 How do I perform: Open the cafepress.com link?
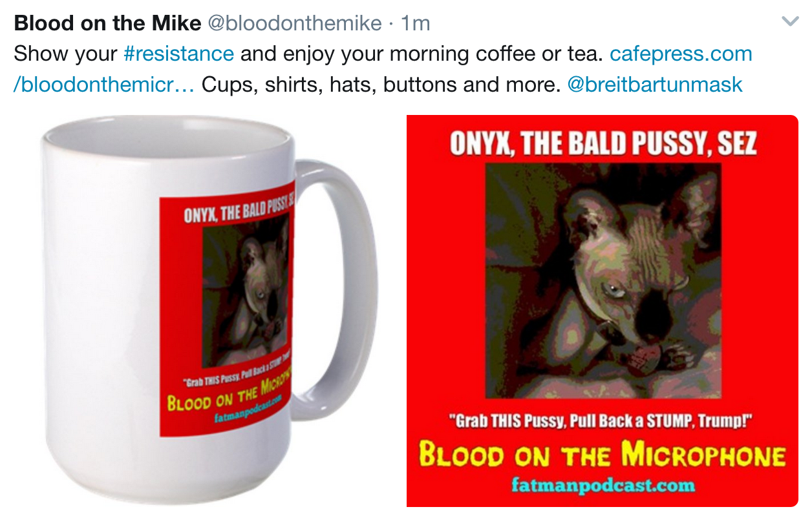pyautogui.click(x=681, y=54)
